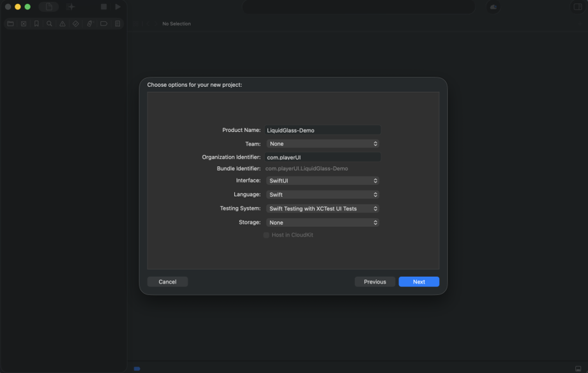This screenshot has height=373, width=588.
Task: Go forward with the right chevron in jump bar
Action: tap(156, 24)
